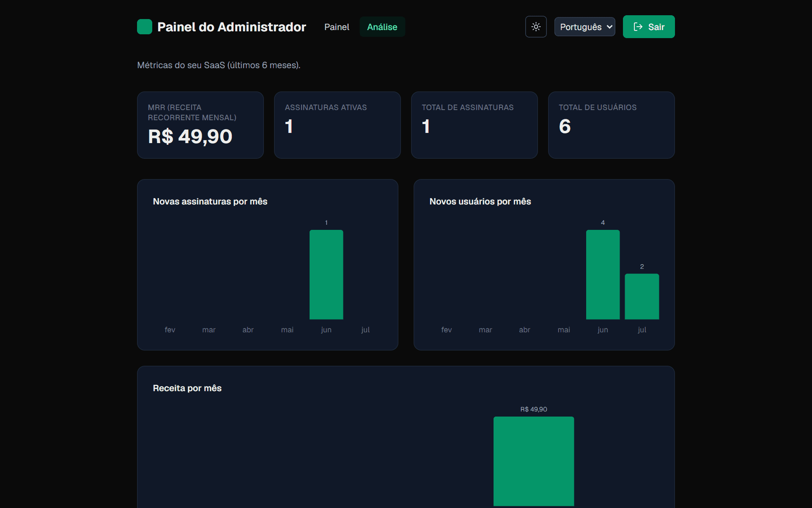Switch to the Painel tab
This screenshot has height=508, width=812.
pyautogui.click(x=337, y=27)
